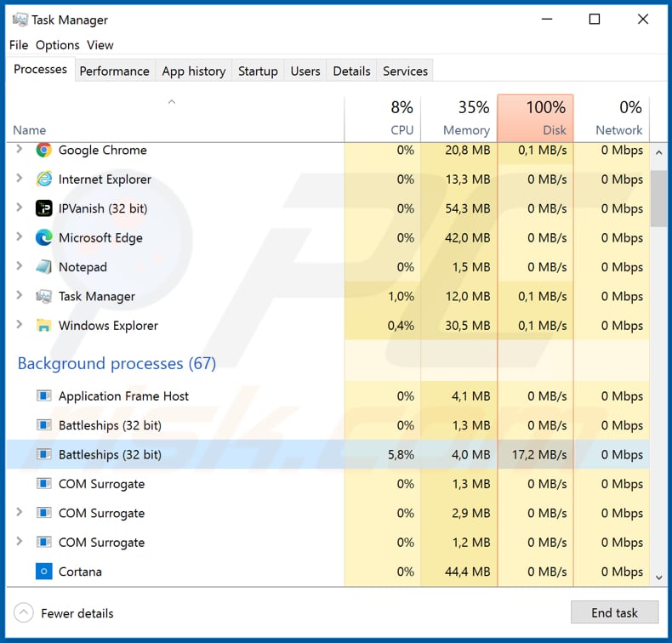The width and height of the screenshot is (672, 643).
Task: Select the Notepad process name
Action: pos(83,267)
